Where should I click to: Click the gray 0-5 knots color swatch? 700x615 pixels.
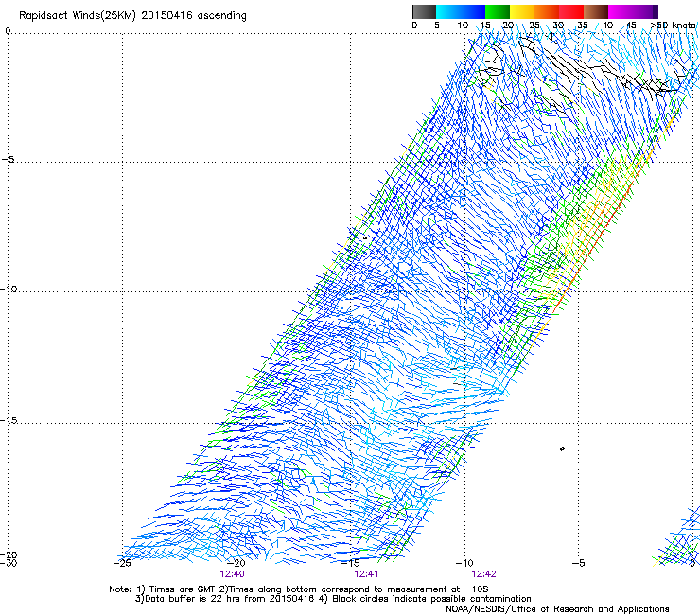coord(424,11)
